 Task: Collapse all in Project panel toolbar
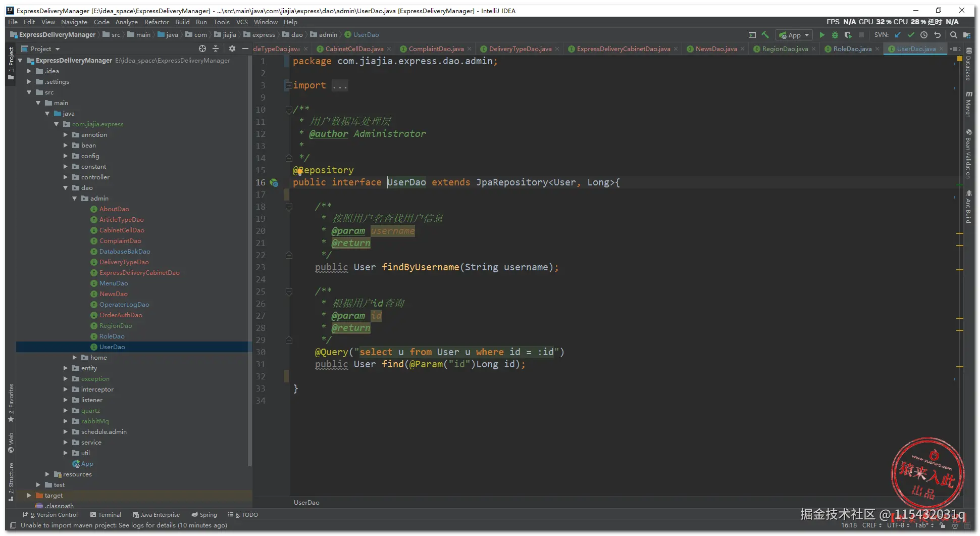(x=216, y=49)
